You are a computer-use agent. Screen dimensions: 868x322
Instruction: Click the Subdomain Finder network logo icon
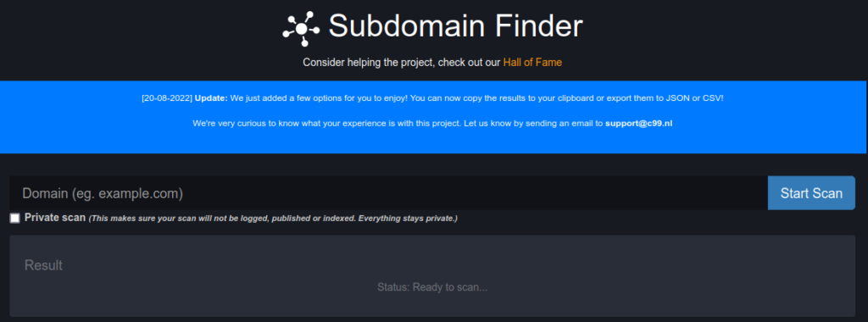click(x=301, y=28)
